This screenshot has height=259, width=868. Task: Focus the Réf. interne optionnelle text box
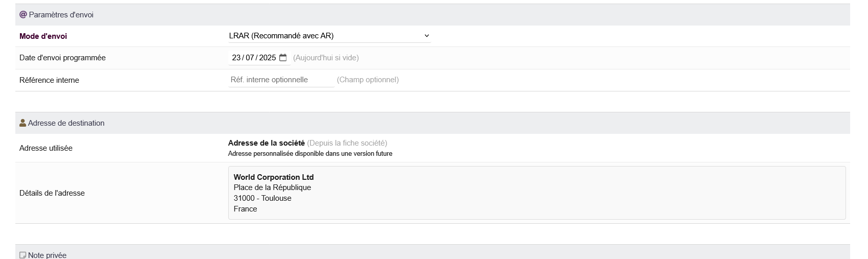281,80
